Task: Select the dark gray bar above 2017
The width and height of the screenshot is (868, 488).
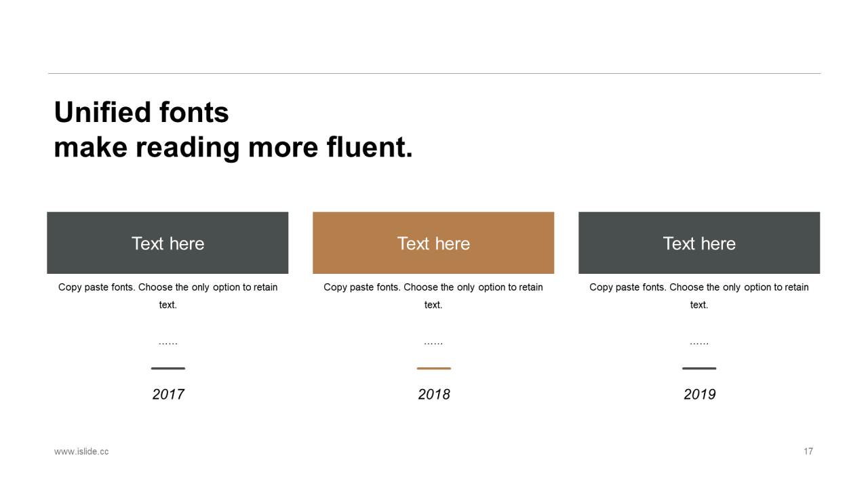Action: 167,369
